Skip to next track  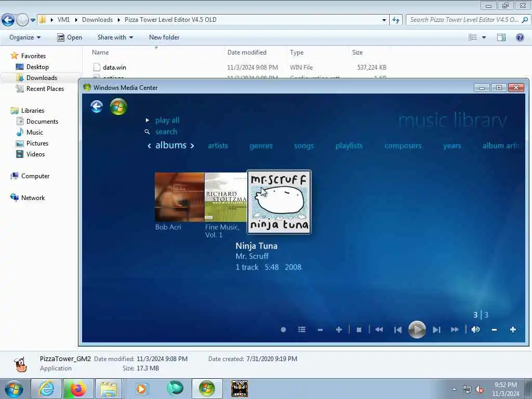click(436, 329)
